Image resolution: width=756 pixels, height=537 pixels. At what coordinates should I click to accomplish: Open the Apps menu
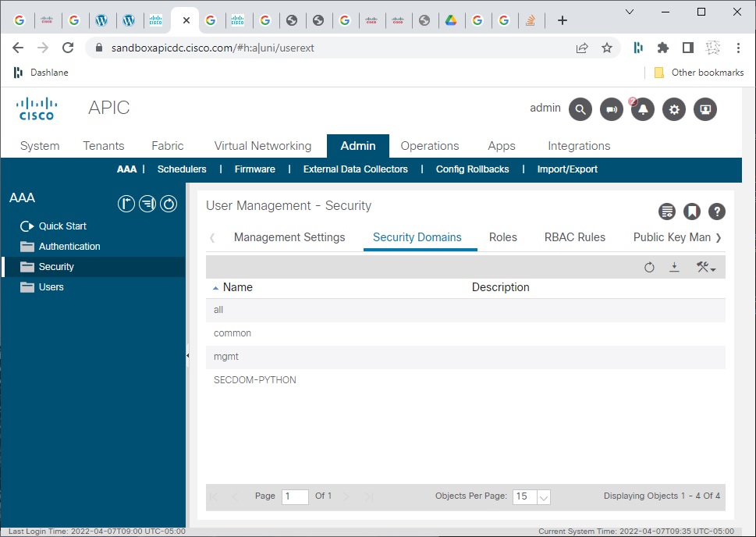pos(502,146)
